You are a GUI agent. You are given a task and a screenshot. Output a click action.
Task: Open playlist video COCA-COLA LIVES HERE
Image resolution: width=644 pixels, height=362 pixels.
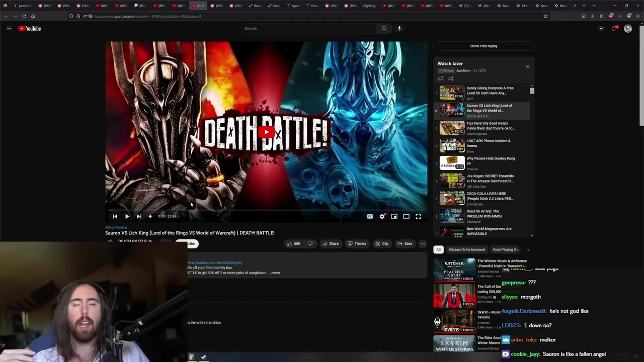click(x=482, y=199)
